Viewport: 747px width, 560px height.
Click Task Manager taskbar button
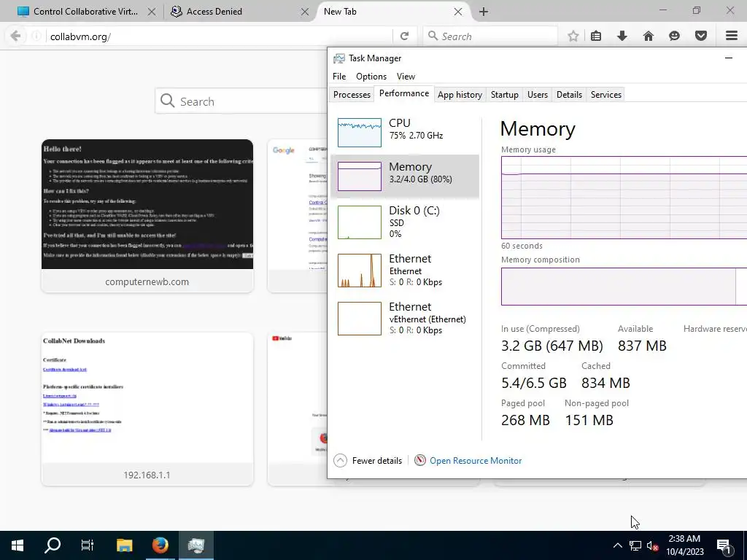click(x=196, y=545)
